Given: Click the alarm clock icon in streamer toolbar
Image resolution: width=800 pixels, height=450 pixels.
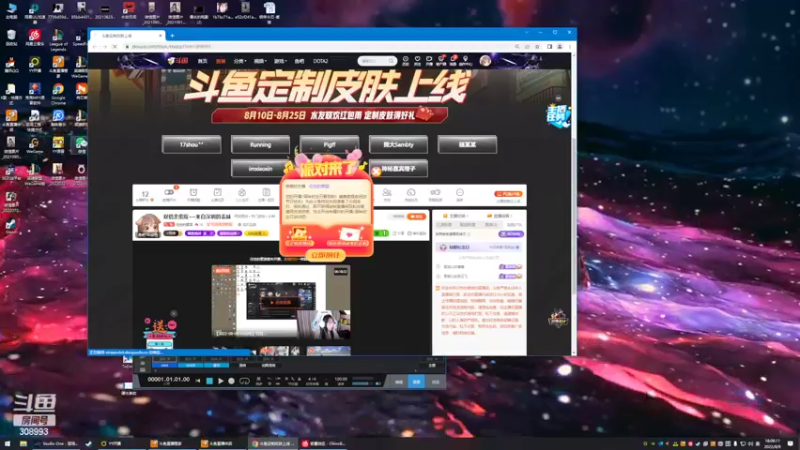Looking at the screenshot, I should [193, 194].
